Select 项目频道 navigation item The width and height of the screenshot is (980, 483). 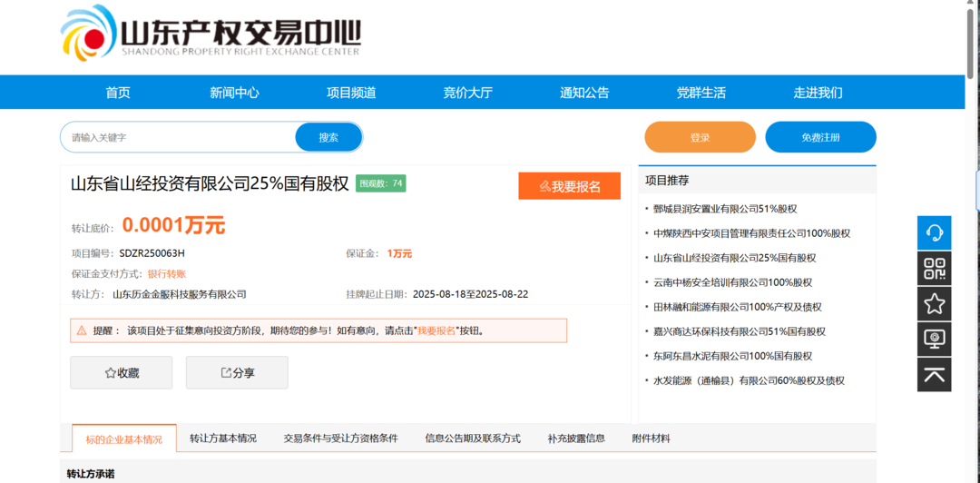[x=351, y=93]
